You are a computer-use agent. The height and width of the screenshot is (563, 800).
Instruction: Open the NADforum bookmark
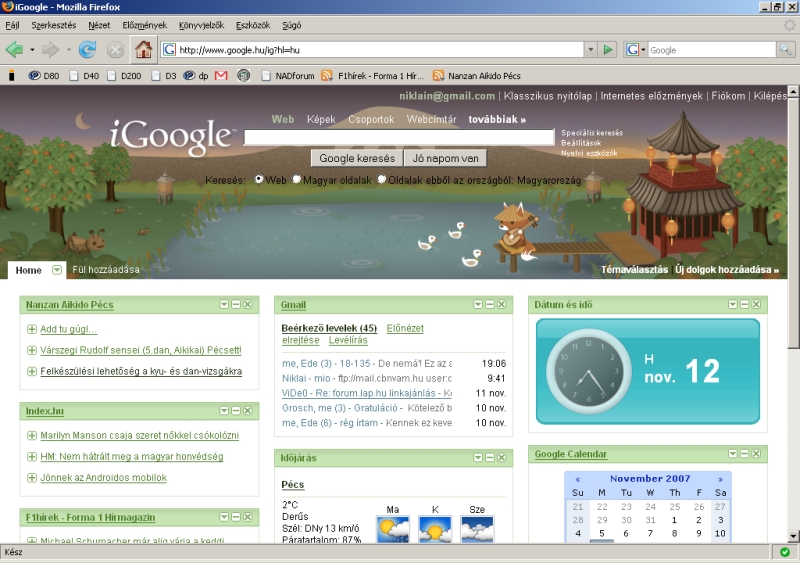(x=288, y=76)
